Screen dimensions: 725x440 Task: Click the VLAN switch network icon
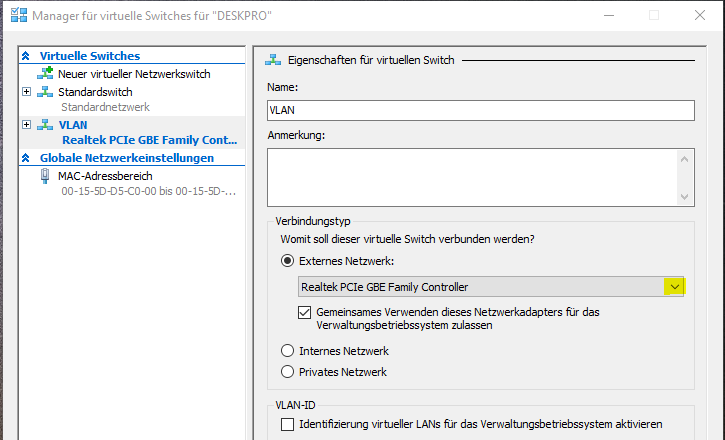[45, 125]
